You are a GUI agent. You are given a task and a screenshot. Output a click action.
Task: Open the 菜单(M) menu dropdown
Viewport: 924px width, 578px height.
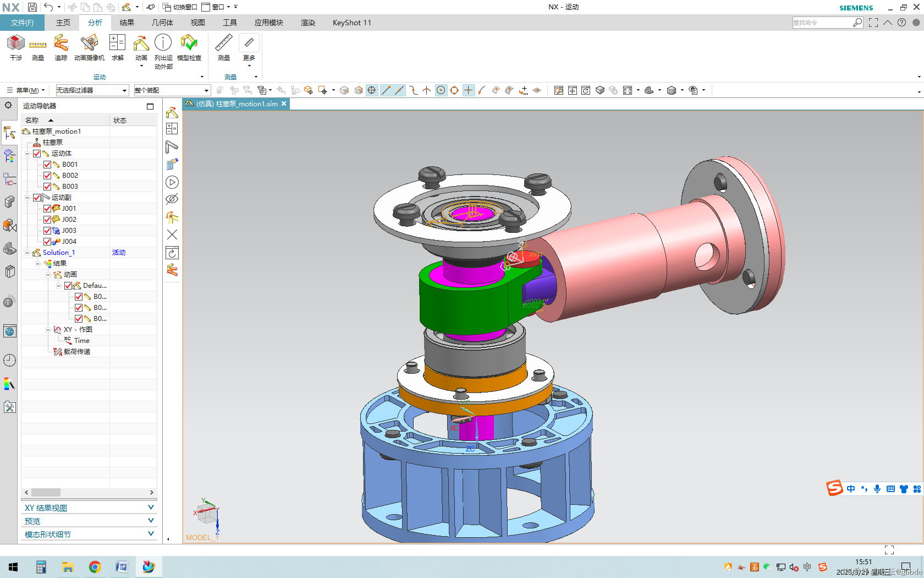pos(26,90)
